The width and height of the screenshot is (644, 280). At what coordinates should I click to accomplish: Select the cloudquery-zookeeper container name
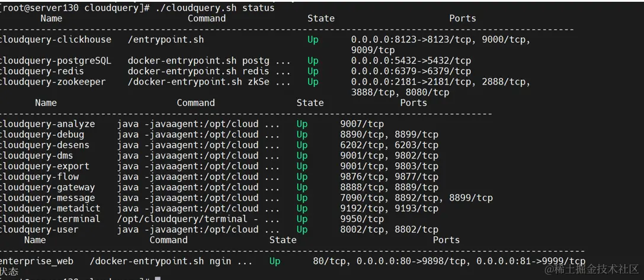click(x=53, y=82)
